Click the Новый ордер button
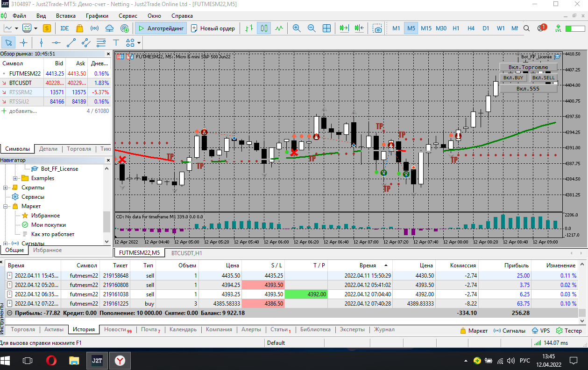Screen dimensions: 588x370 click(x=213, y=28)
